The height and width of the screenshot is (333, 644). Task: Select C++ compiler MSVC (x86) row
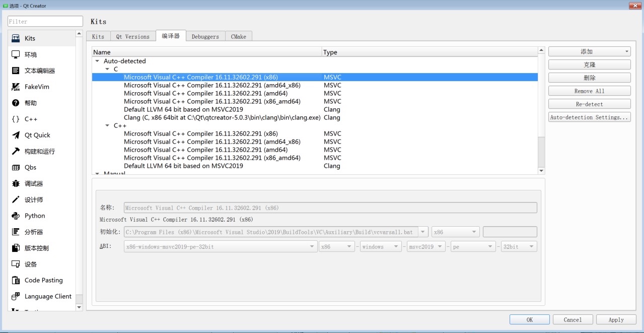tap(315, 134)
